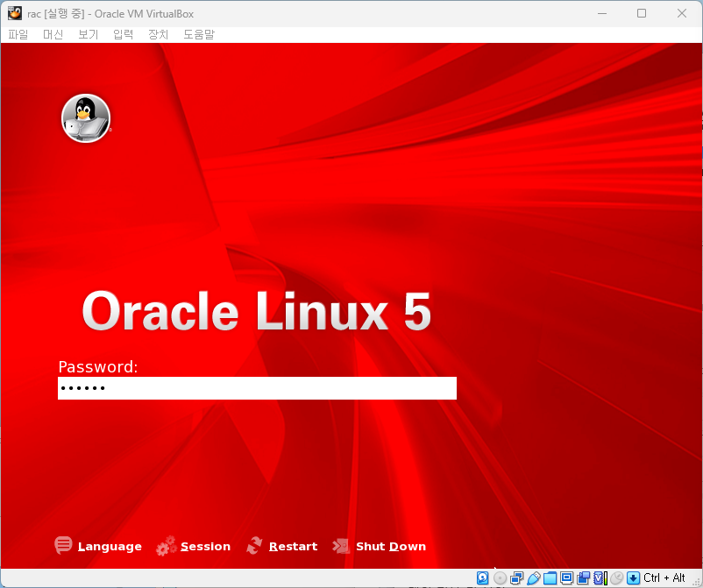Click the hard disk activity status icon
Image resolution: width=703 pixels, height=588 pixels.
[x=482, y=577]
